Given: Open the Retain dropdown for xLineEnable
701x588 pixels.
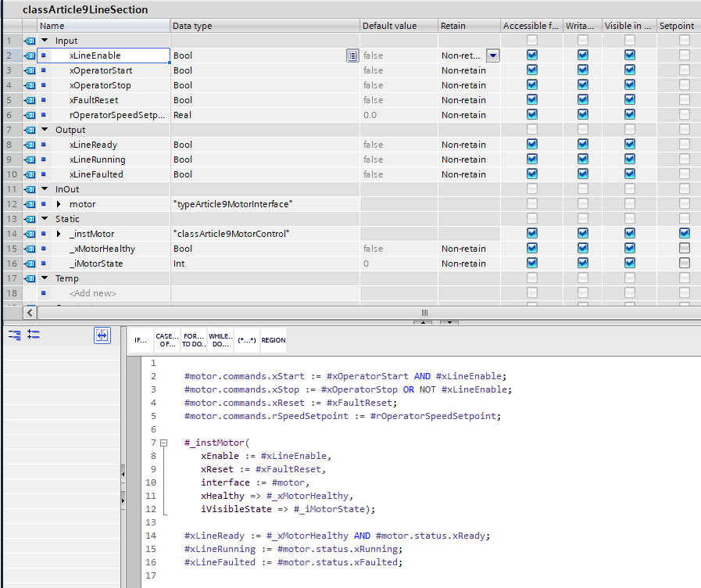Looking at the screenshot, I should point(492,56).
